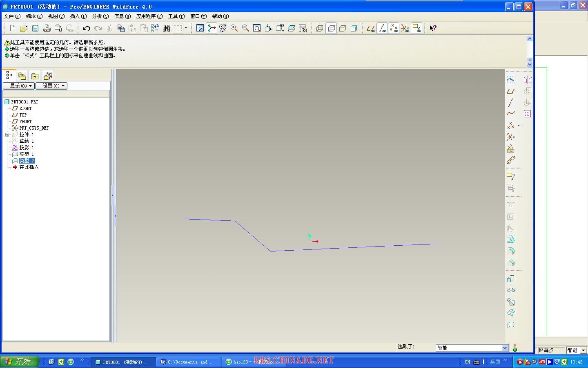Click the Save disk icon

click(x=35, y=28)
